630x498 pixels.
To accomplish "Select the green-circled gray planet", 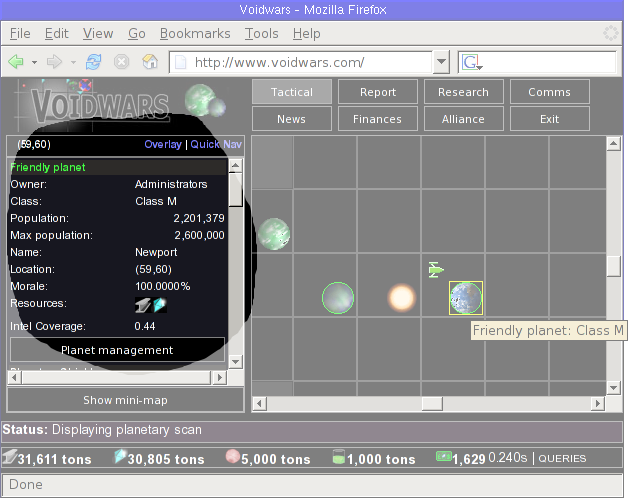I will [338, 298].
